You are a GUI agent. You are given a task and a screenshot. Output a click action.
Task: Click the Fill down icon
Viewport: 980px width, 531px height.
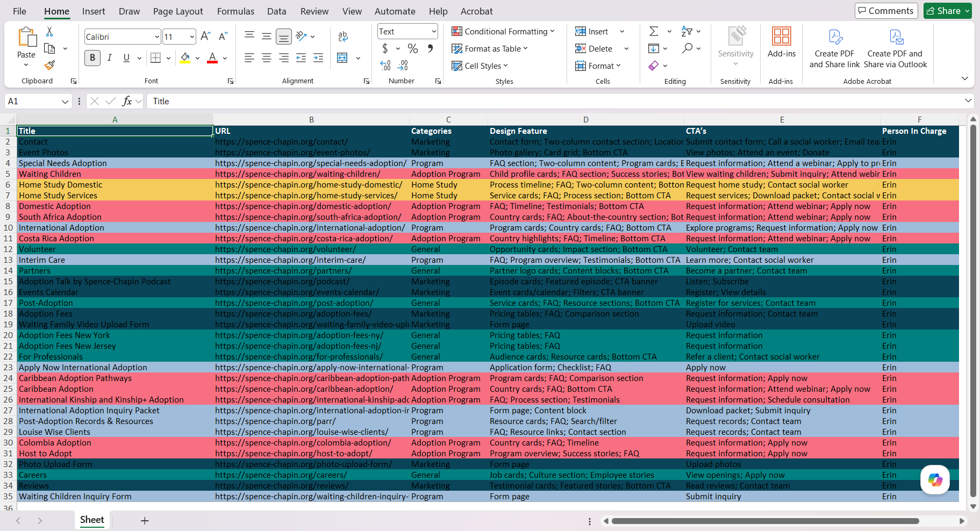click(x=654, y=48)
